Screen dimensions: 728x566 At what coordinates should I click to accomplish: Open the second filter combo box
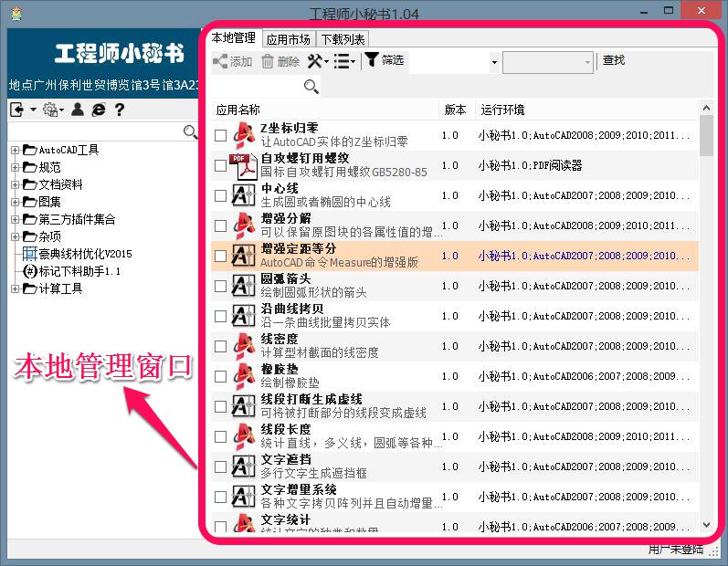(548, 62)
